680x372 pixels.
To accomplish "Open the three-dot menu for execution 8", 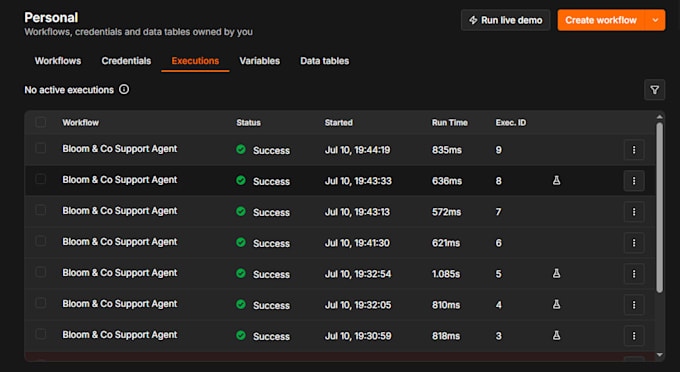I will coord(634,181).
